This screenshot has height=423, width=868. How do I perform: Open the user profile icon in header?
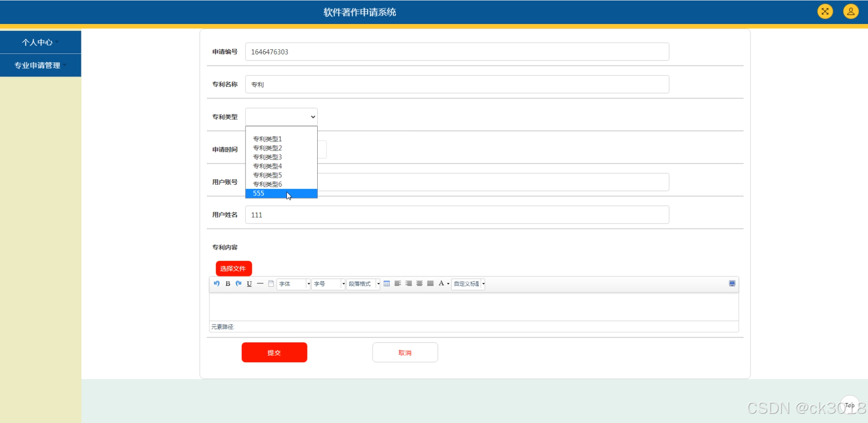click(x=851, y=12)
